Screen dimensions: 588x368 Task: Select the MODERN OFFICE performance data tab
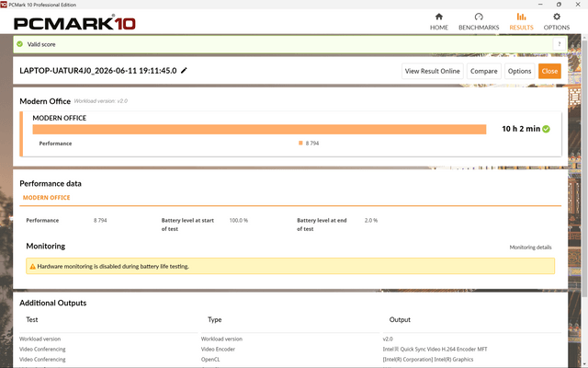(47, 198)
